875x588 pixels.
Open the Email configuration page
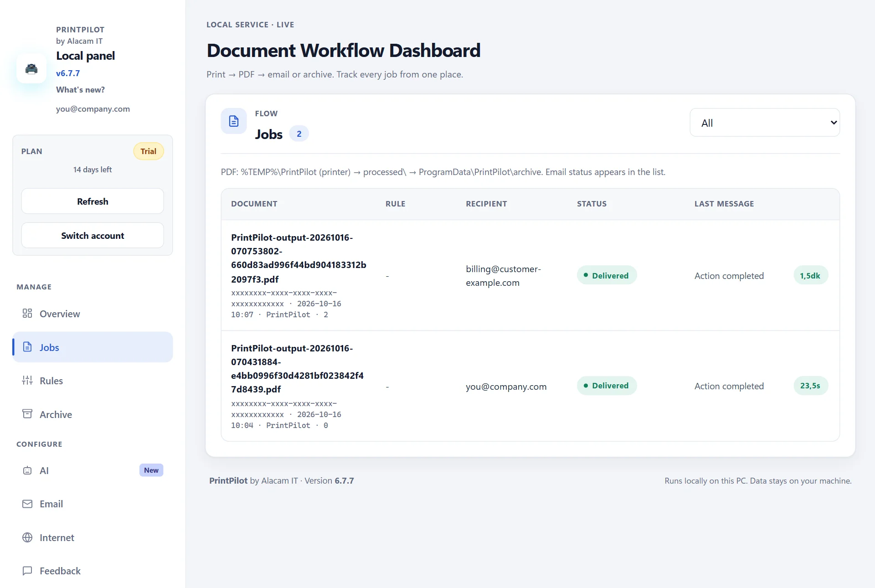click(93, 504)
